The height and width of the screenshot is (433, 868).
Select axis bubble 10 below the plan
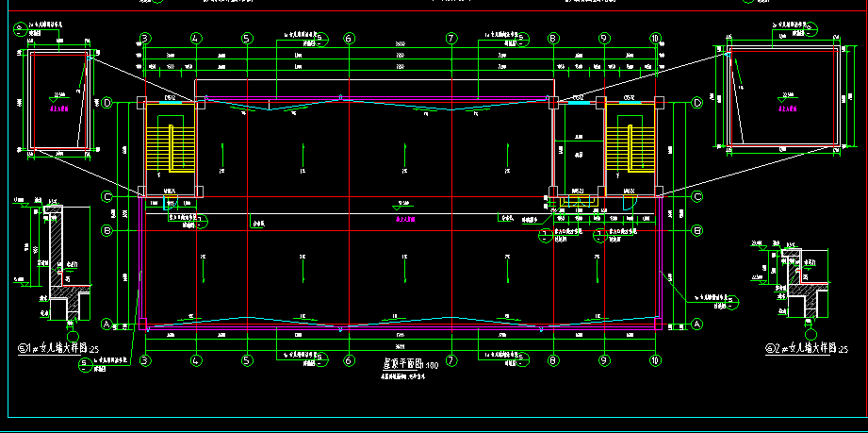pos(655,359)
